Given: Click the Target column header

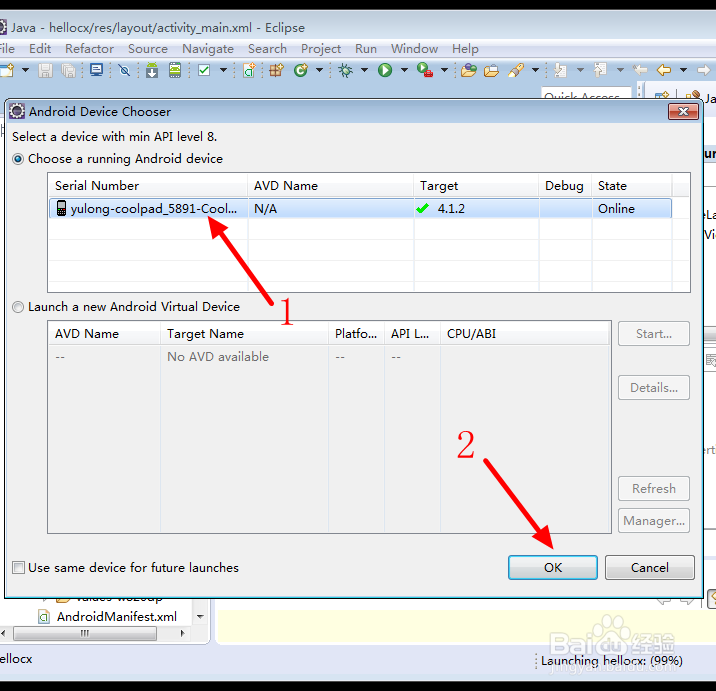Looking at the screenshot, I should coord(476,185).
